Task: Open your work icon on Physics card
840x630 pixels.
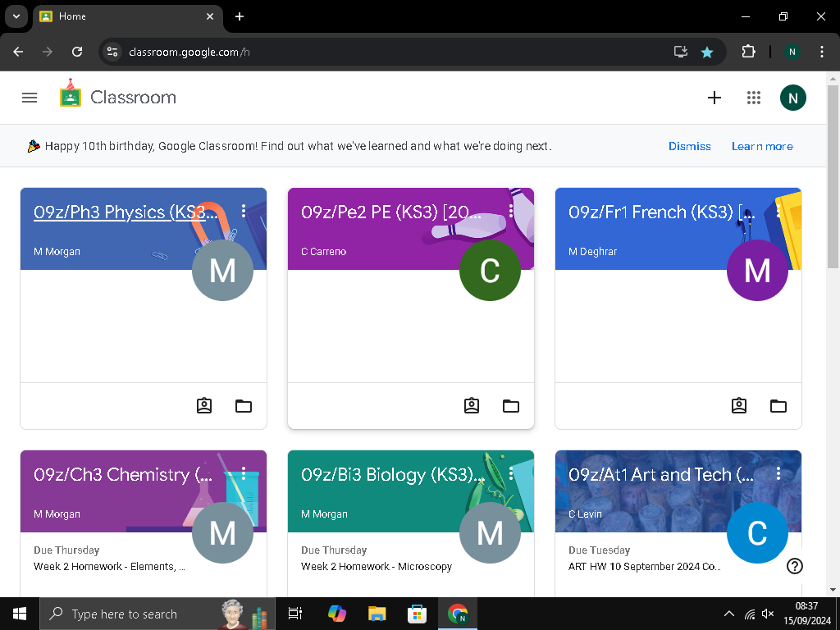Action: 204,405
